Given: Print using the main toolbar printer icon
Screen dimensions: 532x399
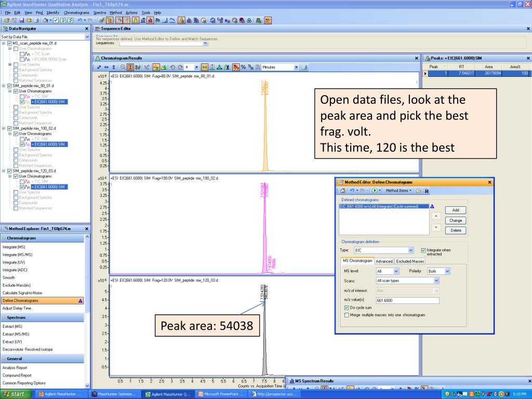Looking at the screenshot, I should pos(36,20).
